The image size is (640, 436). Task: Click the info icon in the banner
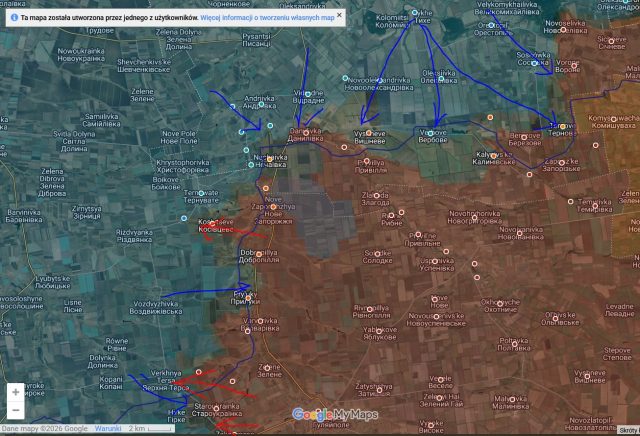pyautogui.click(x=12, y=18)
